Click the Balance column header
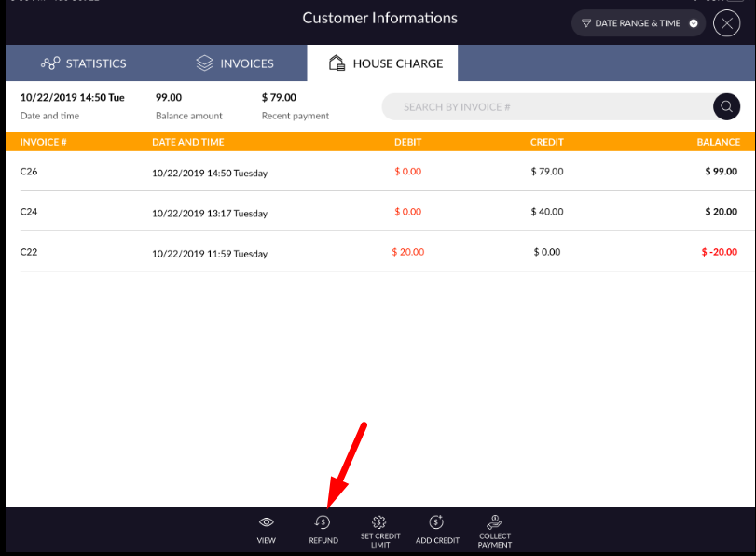 point(718,143)
